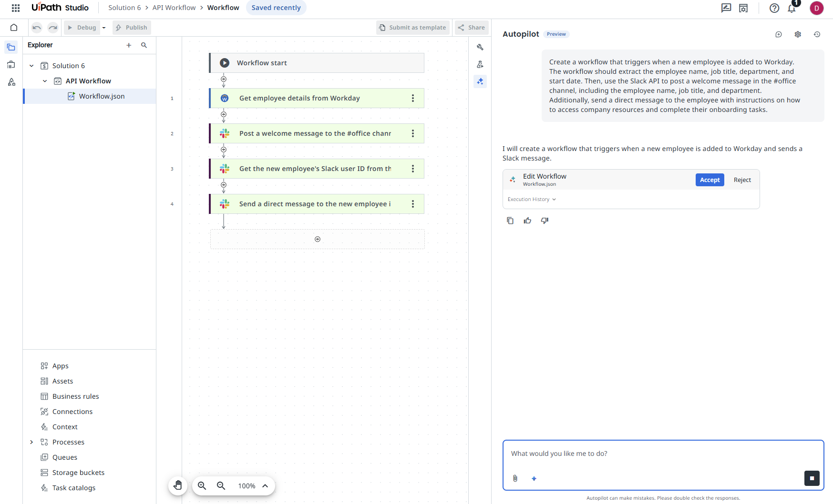Image resolution: width=833 pixels, height=504 pixels.
Task: Open the flask test panel beside canvas
Action: [480, 64]
